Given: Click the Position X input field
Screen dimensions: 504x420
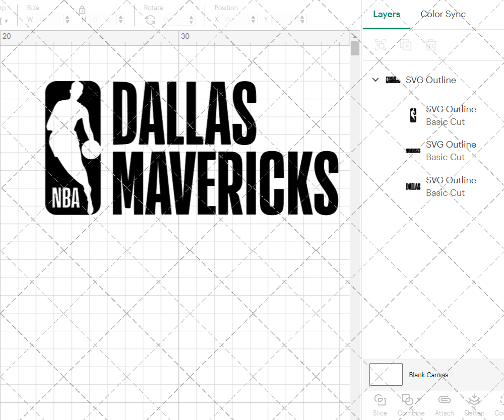Looking at the screenshot, I should point(235,19).
